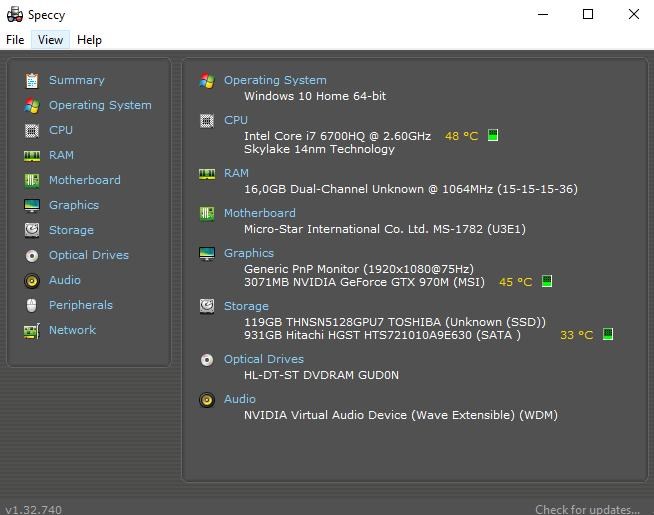This screenshot has height=515, width=654.
Task: Select the Optical Drives disc icon in sidebar
Action: point(32,255)
